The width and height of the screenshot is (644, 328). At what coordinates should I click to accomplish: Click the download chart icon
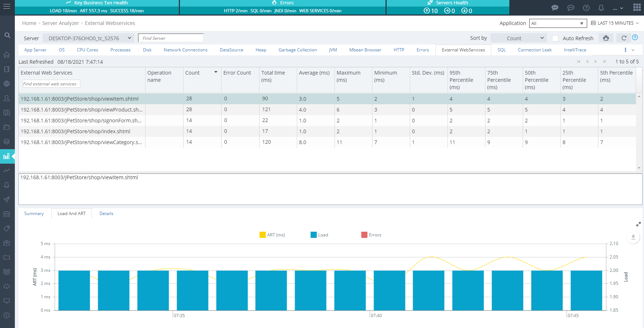click(633, 237)
